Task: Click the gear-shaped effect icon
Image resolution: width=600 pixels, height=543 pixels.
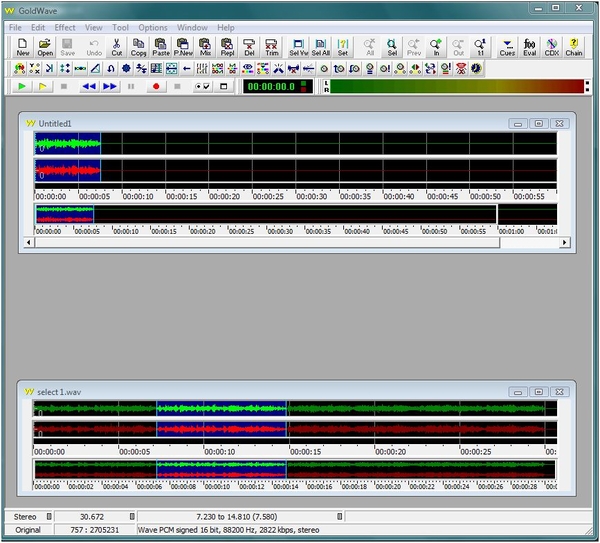Action: pos(126,69)
